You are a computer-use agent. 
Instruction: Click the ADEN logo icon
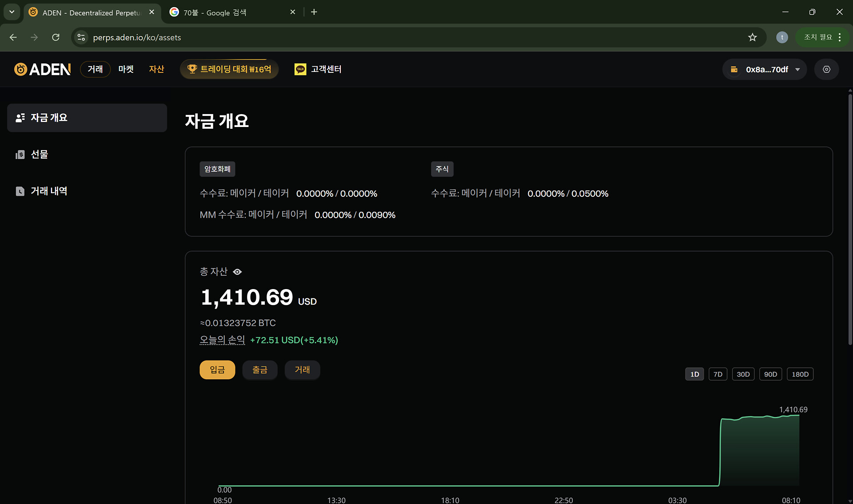pyautogui.click(x=20, y=69)
